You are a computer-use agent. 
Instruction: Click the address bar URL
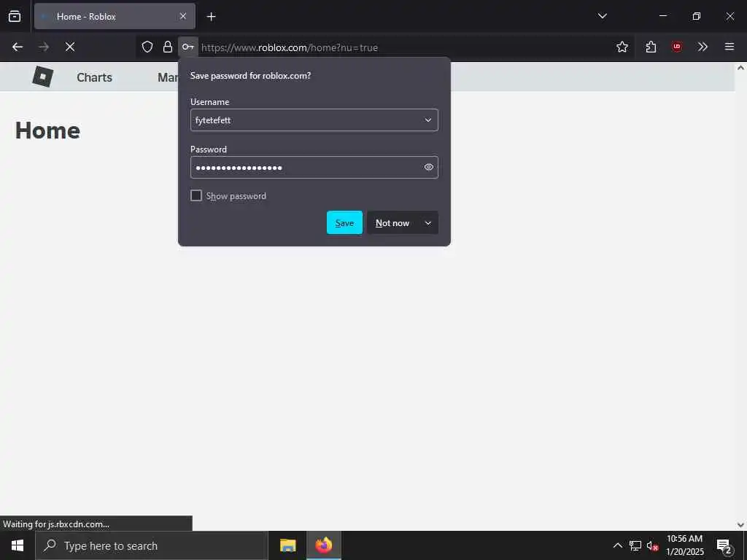(289, 47)
